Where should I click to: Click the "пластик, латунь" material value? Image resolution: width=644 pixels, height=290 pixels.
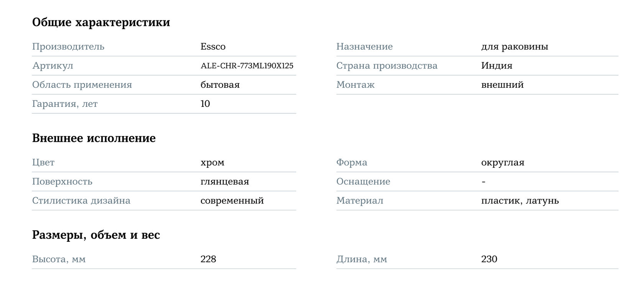click(x=520, y=201)
